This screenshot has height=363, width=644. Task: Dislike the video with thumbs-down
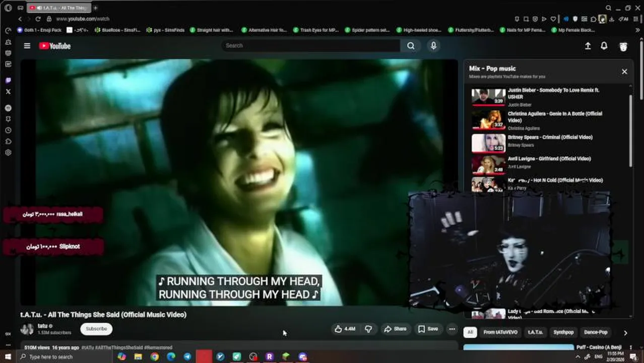click(x=368, y=329)
